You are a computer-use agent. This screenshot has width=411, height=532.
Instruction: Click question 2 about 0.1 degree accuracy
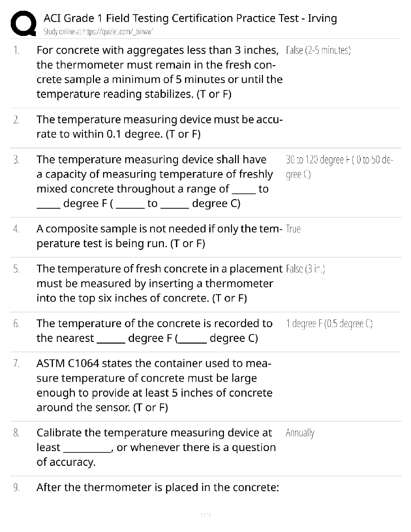tap(159, 127)
